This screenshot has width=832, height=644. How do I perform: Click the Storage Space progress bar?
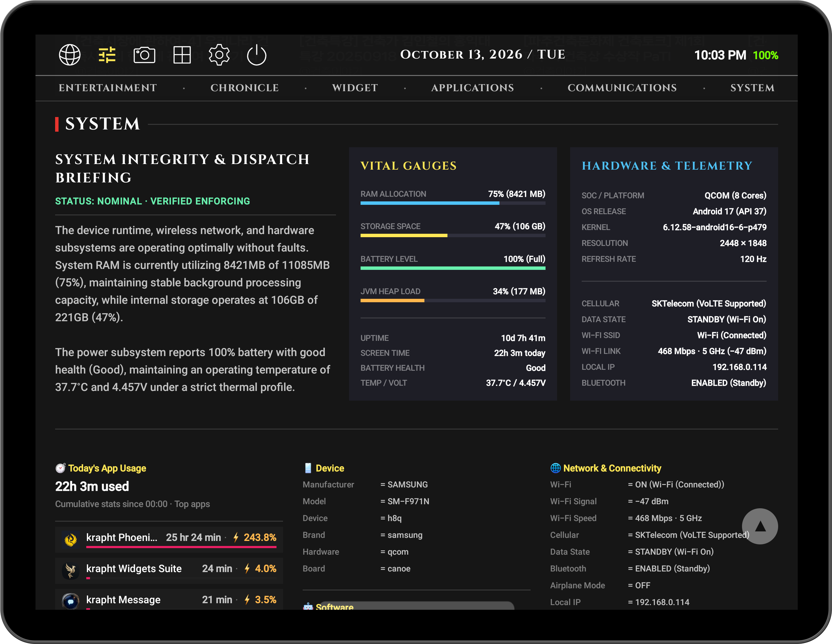[x=453, y=236]
